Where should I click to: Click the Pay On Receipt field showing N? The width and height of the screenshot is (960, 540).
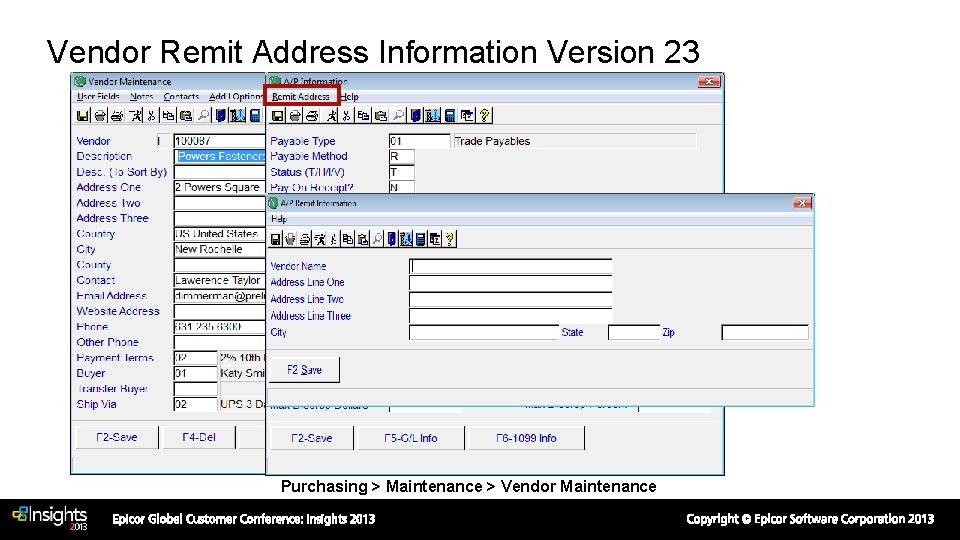pos(402,187)
